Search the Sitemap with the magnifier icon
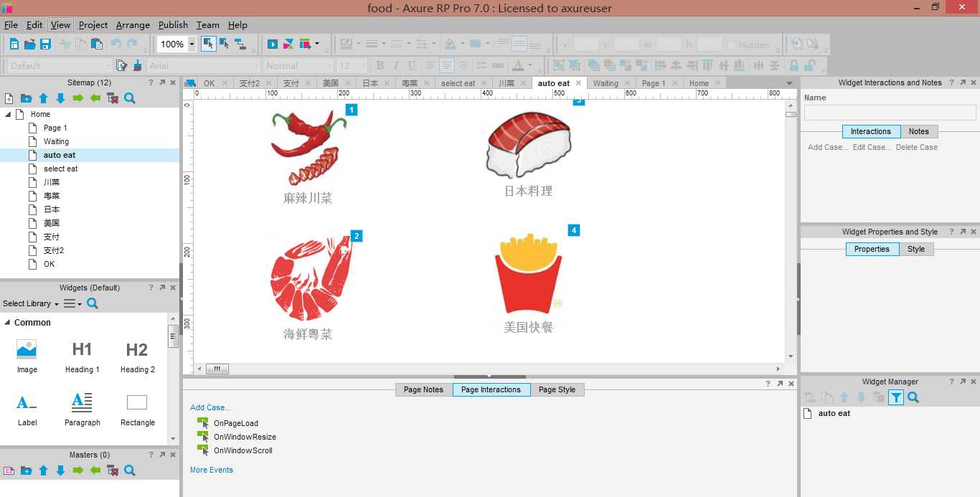This screenshot has width=980, height=497. point(130,98)
